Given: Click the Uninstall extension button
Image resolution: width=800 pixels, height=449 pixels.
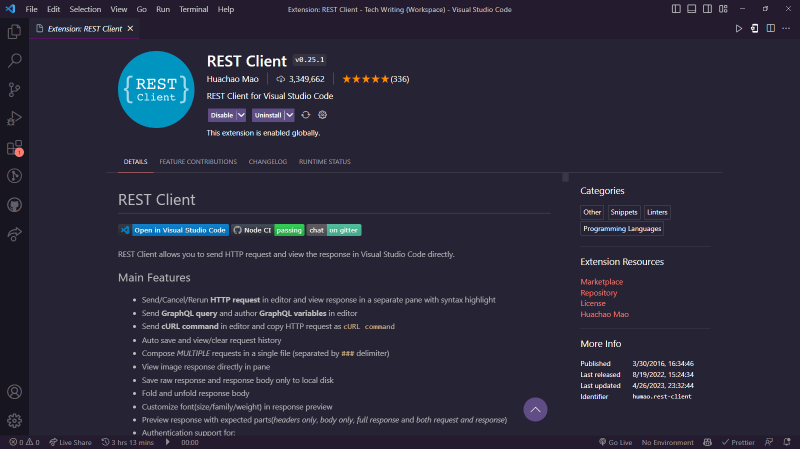Looking at the screenshot, I should point(268,115).
